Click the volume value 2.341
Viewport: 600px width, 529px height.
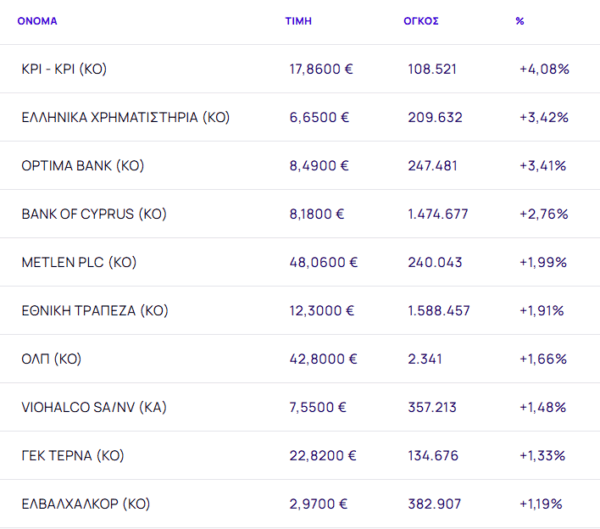pos(425,359)
